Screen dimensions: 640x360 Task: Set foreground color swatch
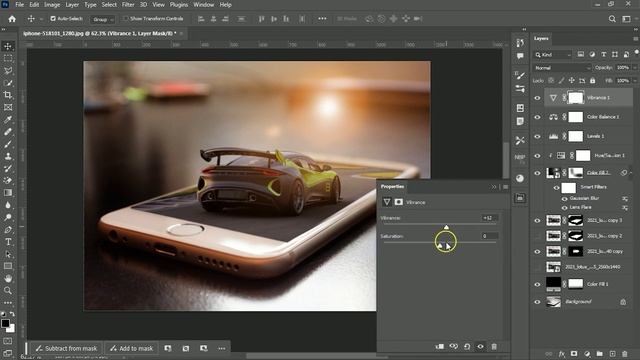pos(5,324)
